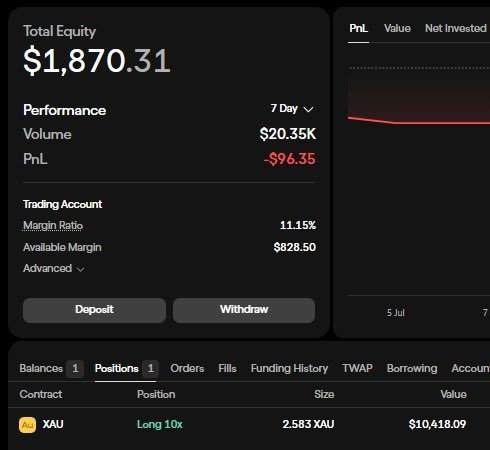This screenshot has width=490, height=450.
Task: Open the Funding History tab
Action: coord(289,368)
